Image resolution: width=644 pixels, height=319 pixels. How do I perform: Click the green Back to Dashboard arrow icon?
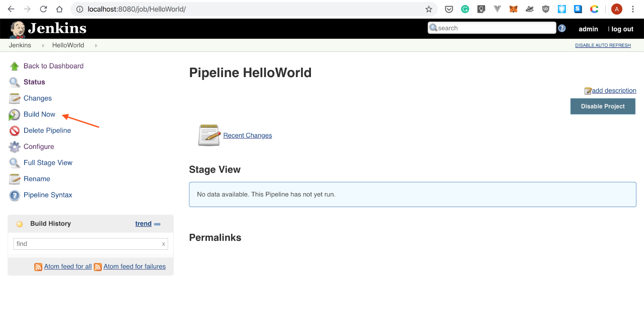(x=14, y=66)
